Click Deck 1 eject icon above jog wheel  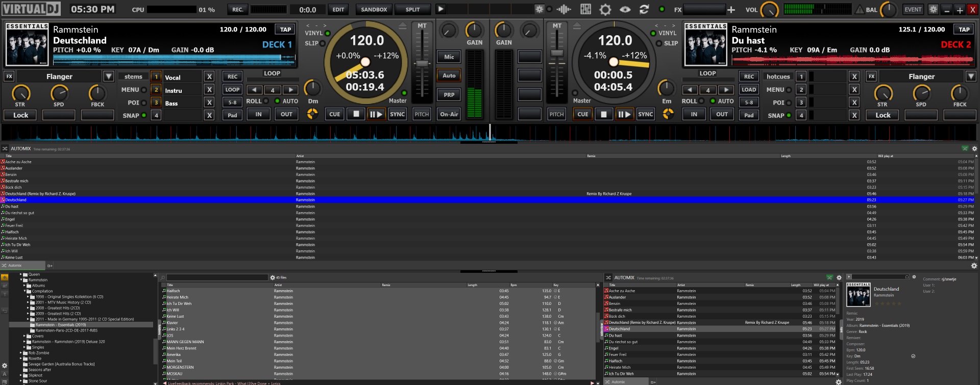403,25
